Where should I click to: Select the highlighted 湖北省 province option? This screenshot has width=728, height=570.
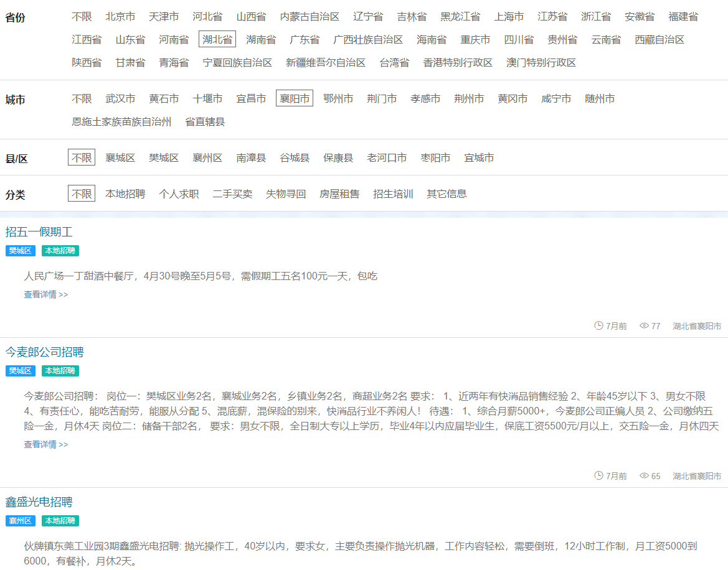coord(217,39)
